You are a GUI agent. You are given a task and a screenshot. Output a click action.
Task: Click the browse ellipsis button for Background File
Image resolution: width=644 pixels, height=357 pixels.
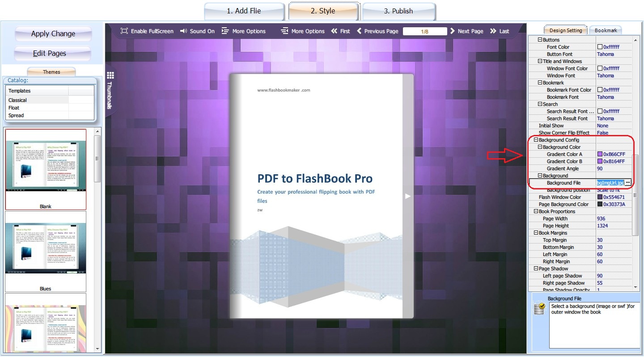(x=628, y=183)
